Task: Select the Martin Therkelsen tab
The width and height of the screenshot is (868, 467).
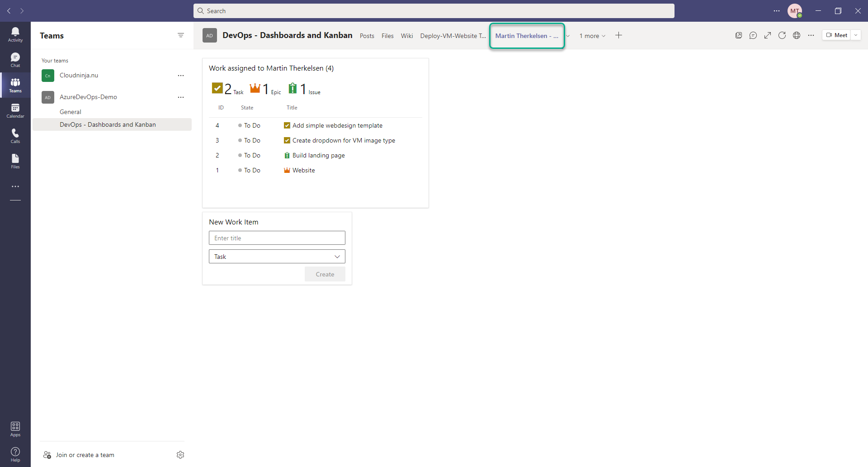Action: 527,36
